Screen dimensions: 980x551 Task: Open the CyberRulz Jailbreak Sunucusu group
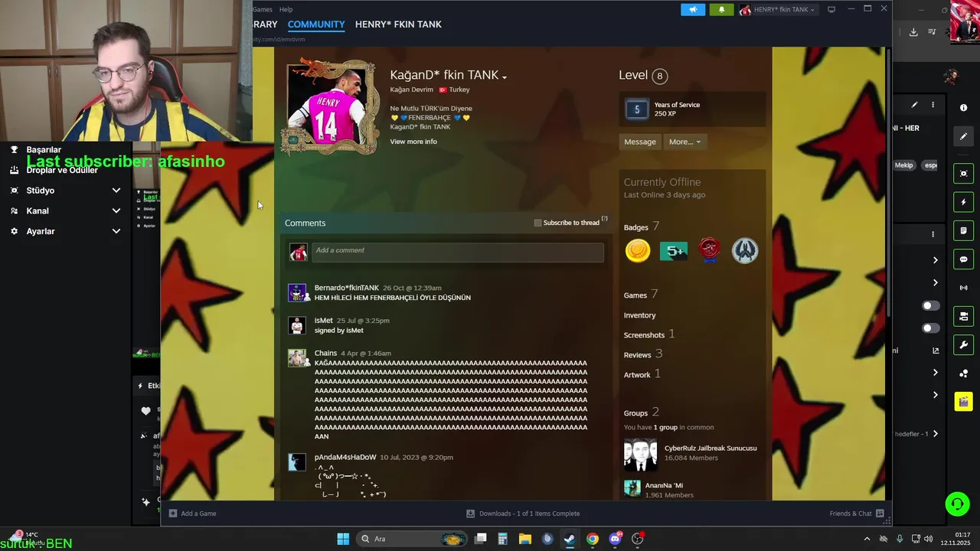click(710, 448)
